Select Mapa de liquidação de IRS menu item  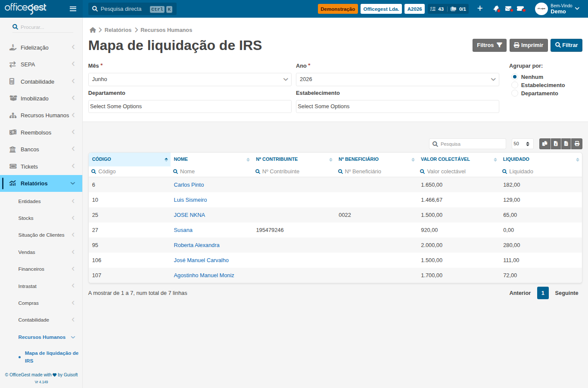(52, 357)
